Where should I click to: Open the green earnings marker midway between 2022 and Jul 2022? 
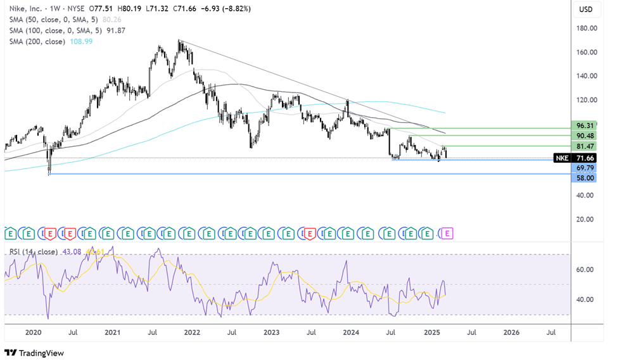208,234
